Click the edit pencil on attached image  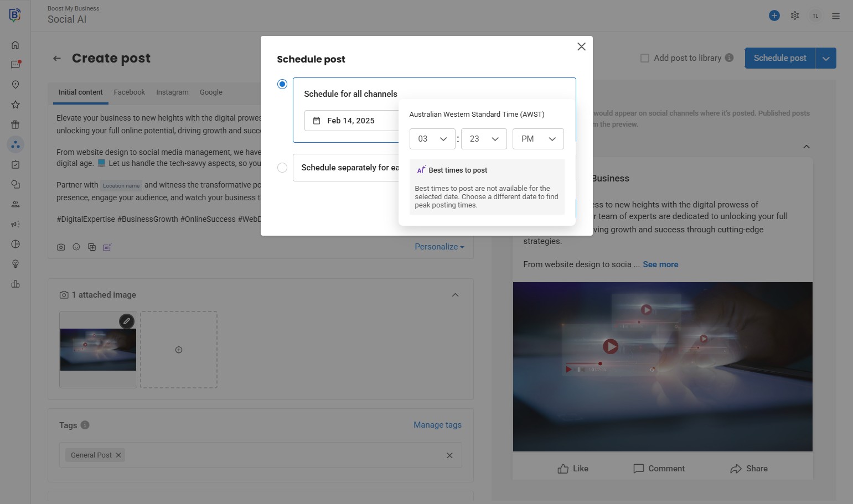point(127,321)
